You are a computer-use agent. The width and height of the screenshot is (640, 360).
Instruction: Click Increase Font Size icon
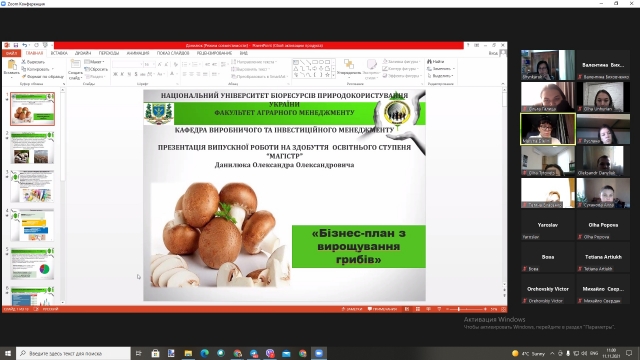point(160,64)
